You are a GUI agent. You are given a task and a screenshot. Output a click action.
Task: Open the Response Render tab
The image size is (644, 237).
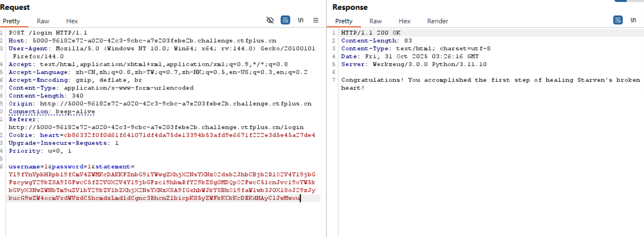(x=438, y=21)
